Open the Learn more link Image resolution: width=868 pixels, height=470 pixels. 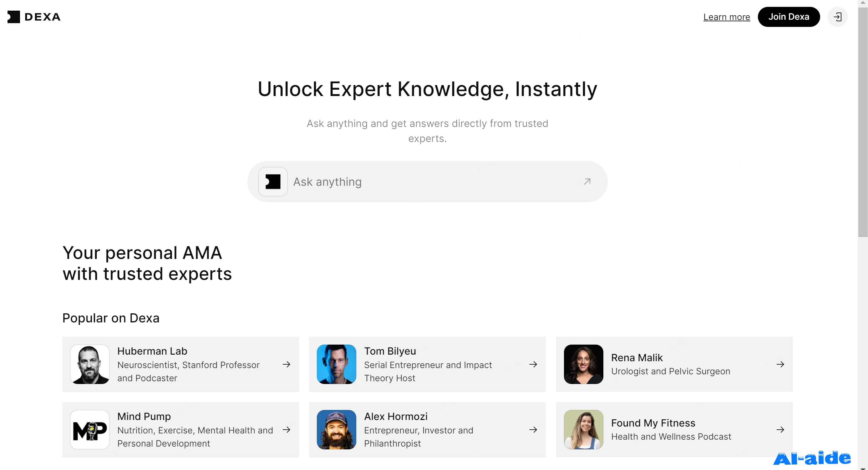coord(727,17)
